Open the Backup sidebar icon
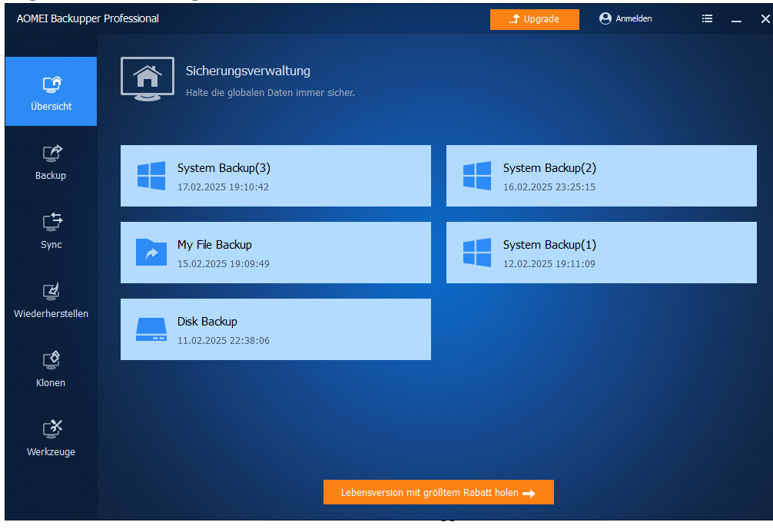This screenshot has height=532, width=773. point(51,154)
